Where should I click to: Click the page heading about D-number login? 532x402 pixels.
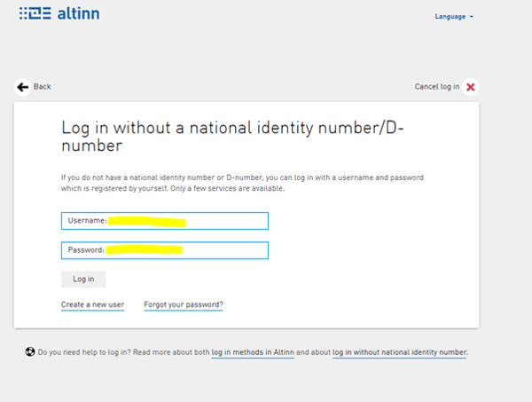click(231, 136)
